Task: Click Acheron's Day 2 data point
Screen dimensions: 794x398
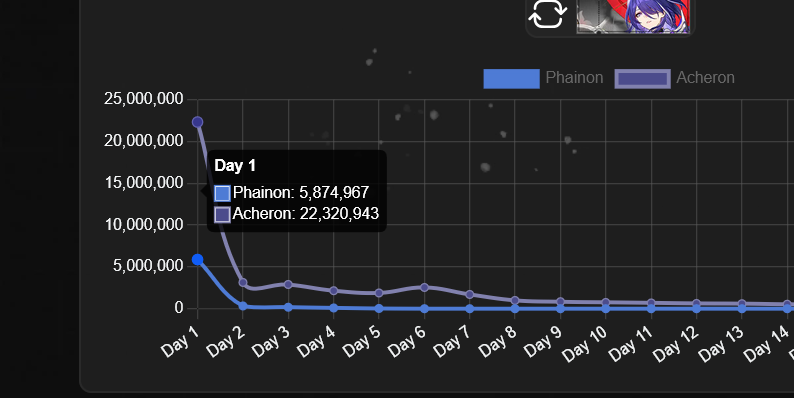Action: pyautogui.click(x=243, y=283)
